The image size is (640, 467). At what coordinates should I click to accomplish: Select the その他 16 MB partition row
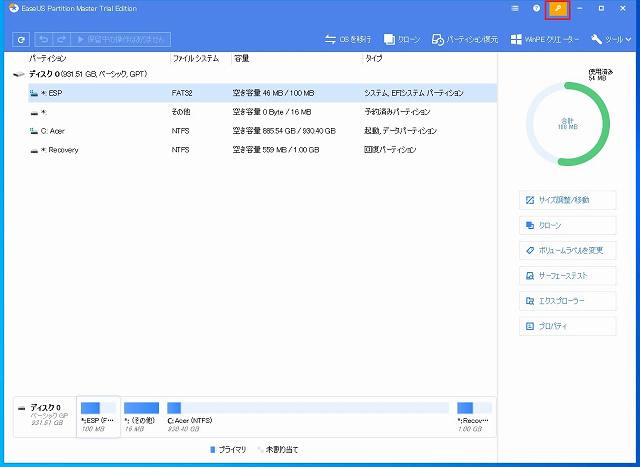point(262,112)
